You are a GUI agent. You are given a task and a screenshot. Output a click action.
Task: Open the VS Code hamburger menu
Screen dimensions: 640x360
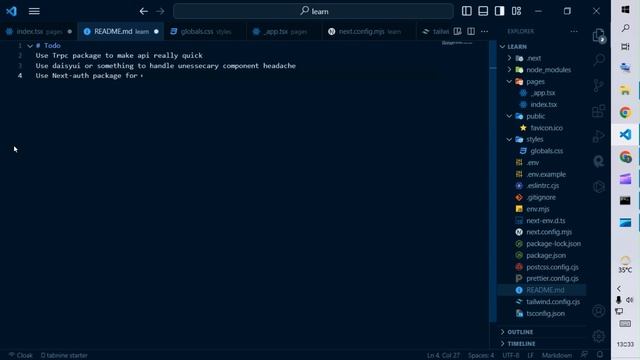[34, 11]
